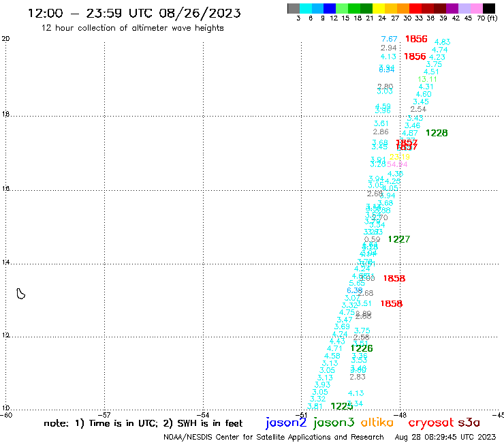Click the -48 longitude axis label
Image resolution: width=504 pixels, height=443 pixels.
pyautogui.click(x=401, y=415)
